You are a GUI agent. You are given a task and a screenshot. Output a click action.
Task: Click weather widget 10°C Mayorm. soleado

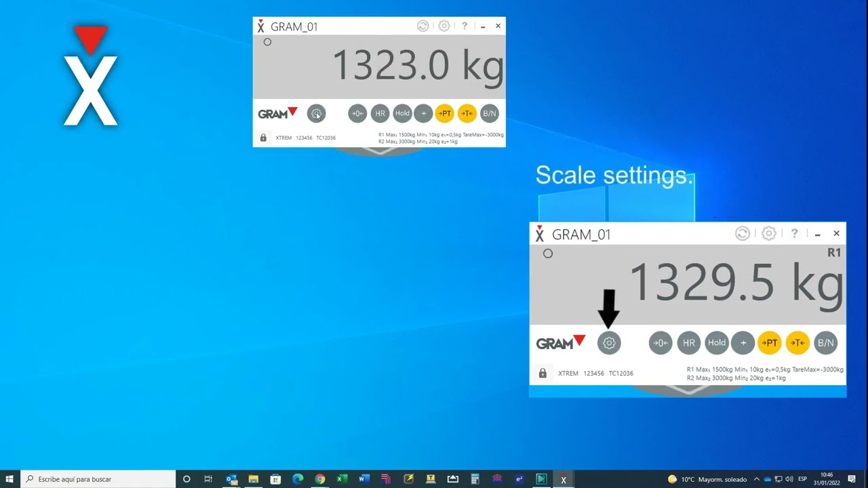[x=707, y=479]
